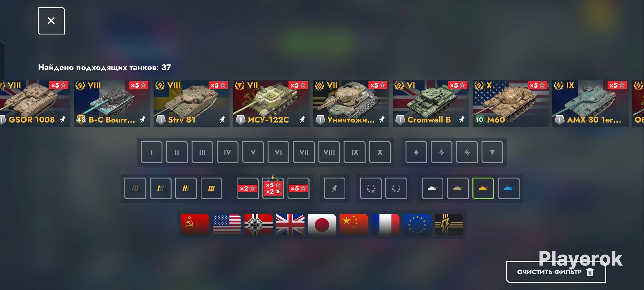Viewport: 644px width, 290px height.
Task: Select tier VIII filter button
Action: coord(329,152)
